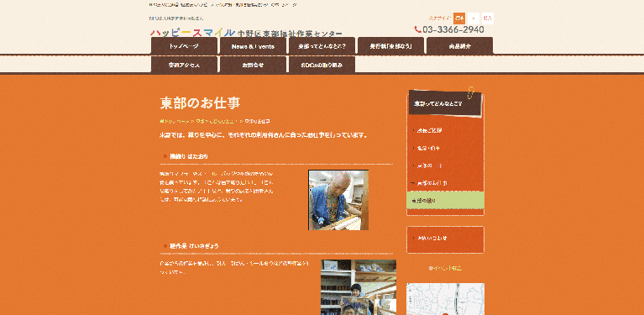This screenshot has height=315, width=644.
Task: Open the News & Events tab
Action: tap(253, 46)
